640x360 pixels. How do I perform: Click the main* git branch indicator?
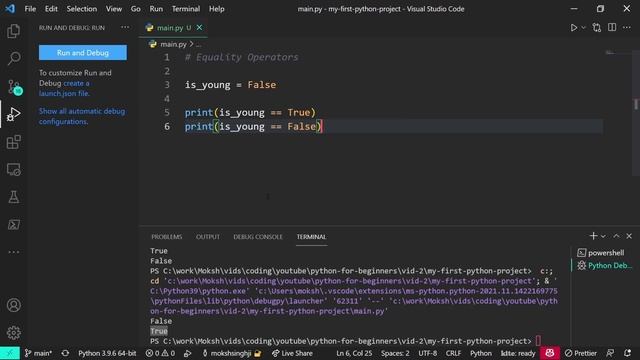(x=38, y=353)
